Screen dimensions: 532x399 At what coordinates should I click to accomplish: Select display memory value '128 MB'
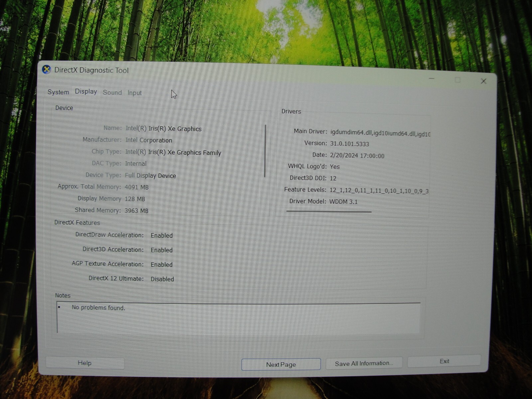tap(135, 199)
